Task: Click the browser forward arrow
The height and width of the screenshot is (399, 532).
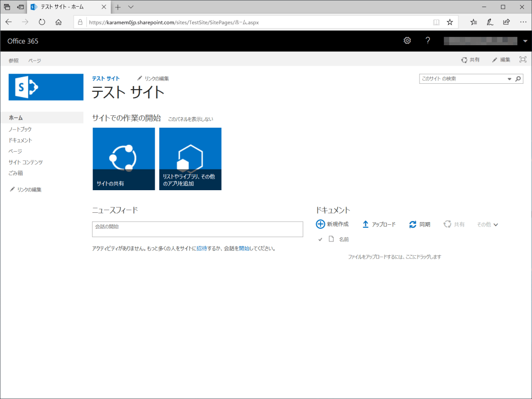Action: 25,22
